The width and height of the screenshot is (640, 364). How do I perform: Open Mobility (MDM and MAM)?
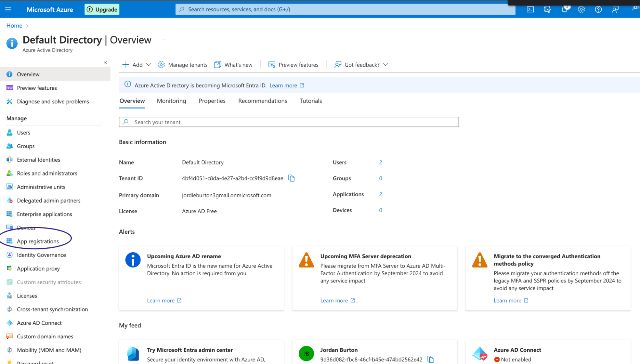tap(49, 350)
